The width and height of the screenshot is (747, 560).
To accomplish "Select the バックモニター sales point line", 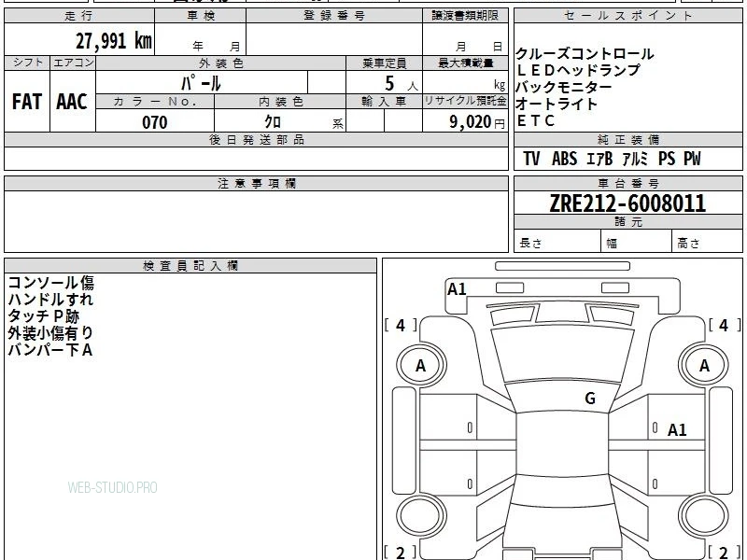I will click(x=564, y=87).
